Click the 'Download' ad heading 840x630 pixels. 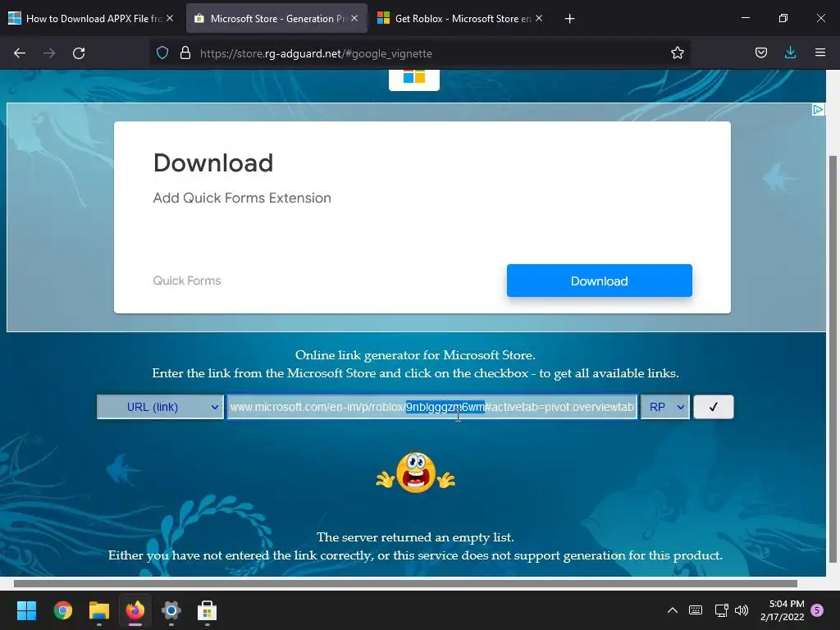(213, 163)
